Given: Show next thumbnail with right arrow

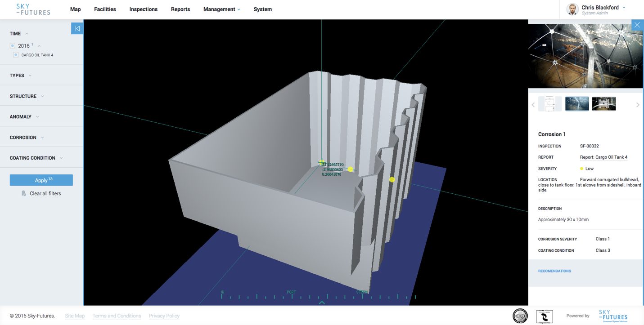Looking at the screenshot, I should [x=638, y=105].
